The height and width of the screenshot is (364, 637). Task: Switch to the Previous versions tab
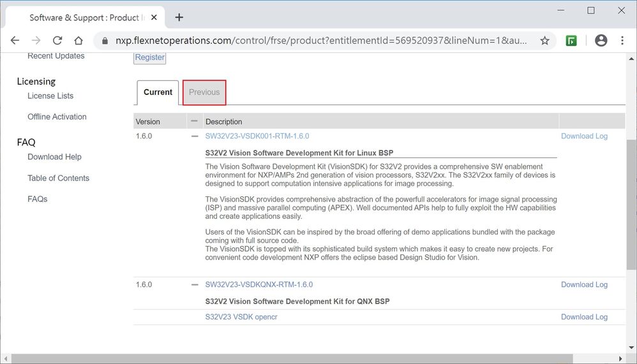204,92
